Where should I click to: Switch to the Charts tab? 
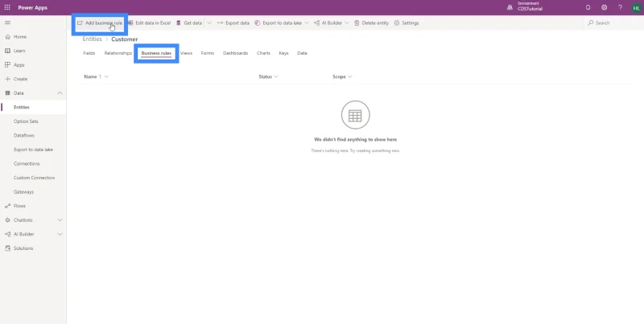[263, 53]
